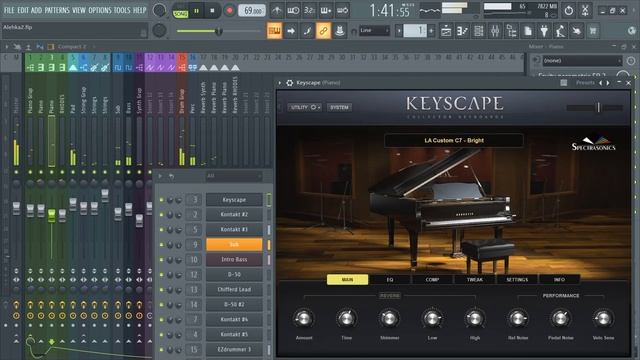The image size is (640, 360).
Task: Open the LA Custom C7 - Bright patch selector
Action: tap(453, 140)
